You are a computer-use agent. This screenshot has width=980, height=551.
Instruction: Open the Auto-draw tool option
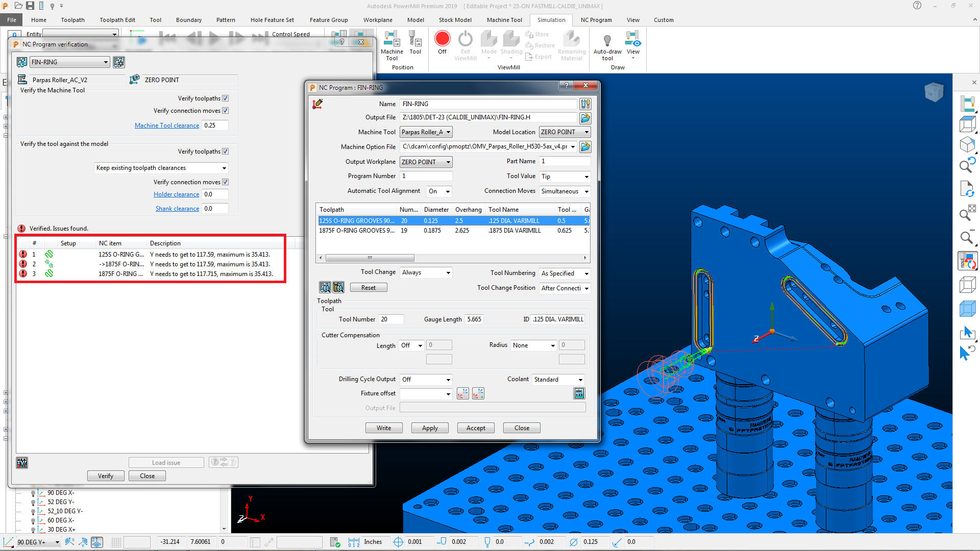pos(607,47)
